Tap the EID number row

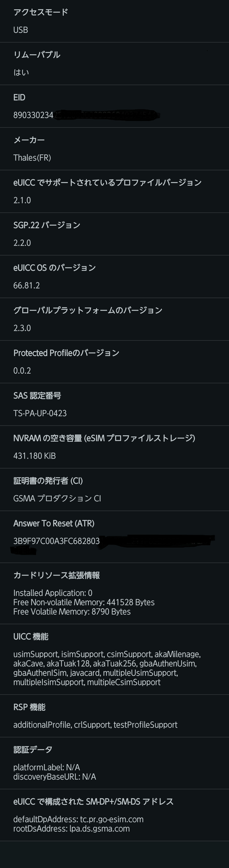tap(114, 106)
